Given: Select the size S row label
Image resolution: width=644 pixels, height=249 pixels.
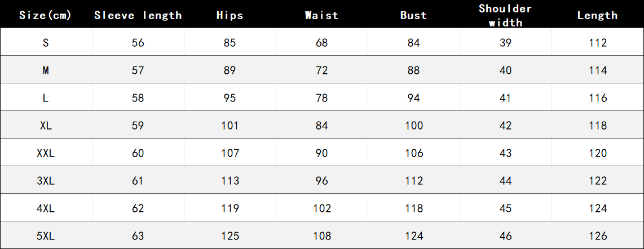Looking at the screenshot, I should (x=46, y=43).
